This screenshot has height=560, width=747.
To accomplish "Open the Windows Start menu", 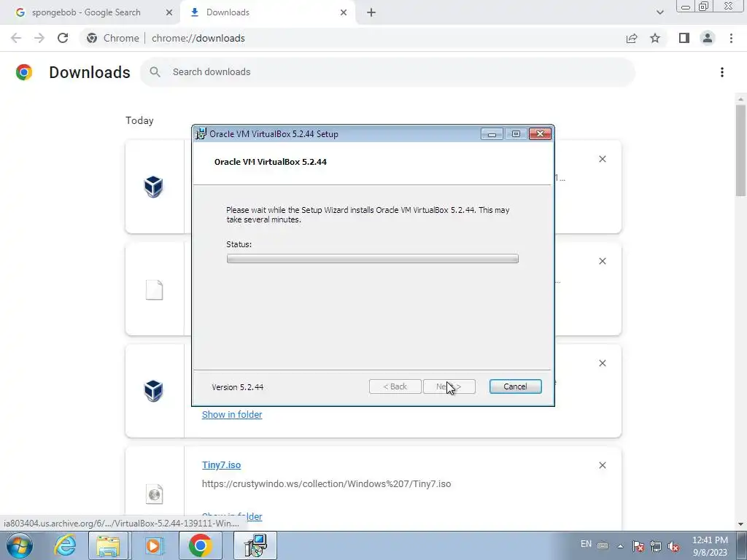I will click(20, 545).
